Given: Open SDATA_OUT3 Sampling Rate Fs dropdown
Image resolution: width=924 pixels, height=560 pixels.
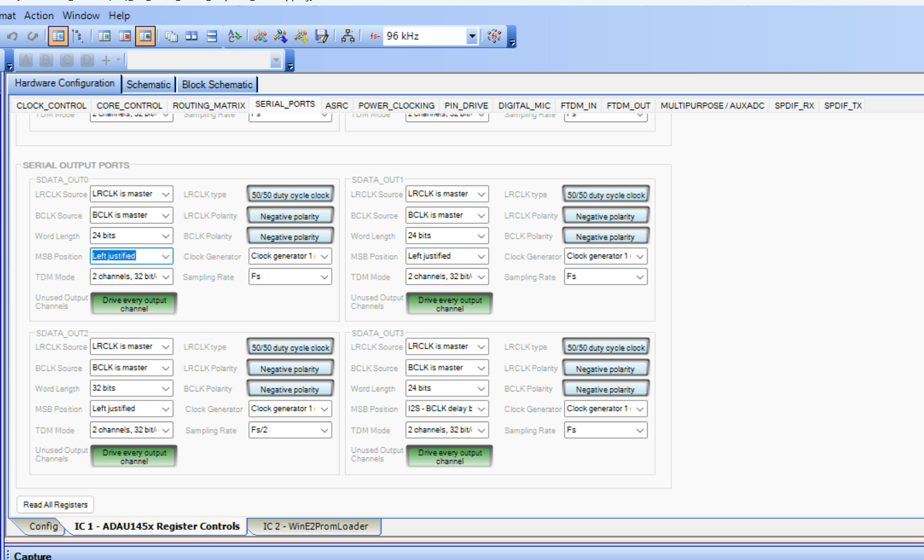Looking at the screenshot, I should 605,430.
